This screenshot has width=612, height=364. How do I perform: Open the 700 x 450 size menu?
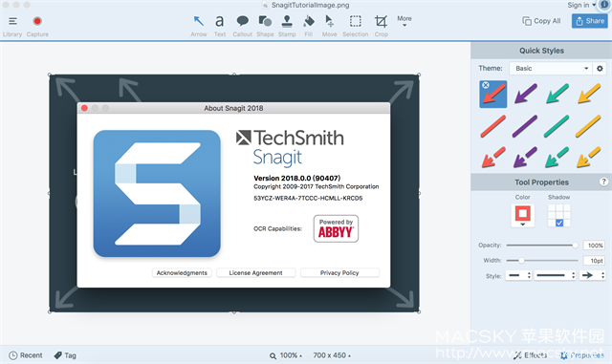point(332,355)
